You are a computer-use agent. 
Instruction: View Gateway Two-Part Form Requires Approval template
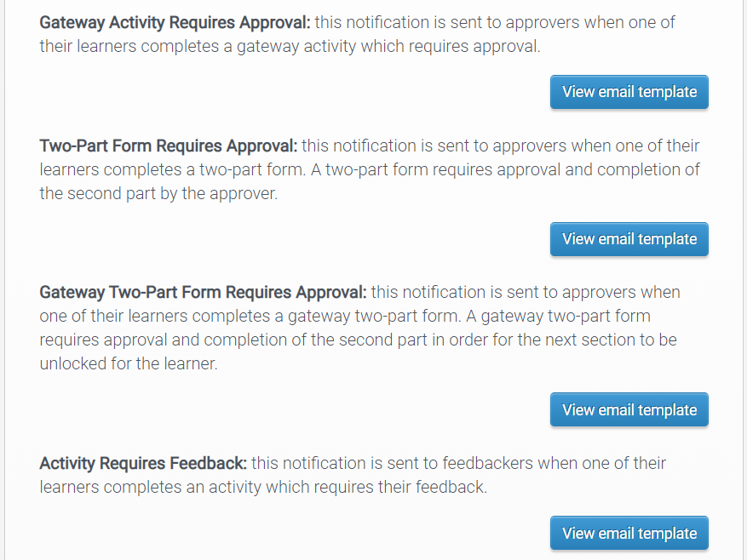tap(629, 409)
